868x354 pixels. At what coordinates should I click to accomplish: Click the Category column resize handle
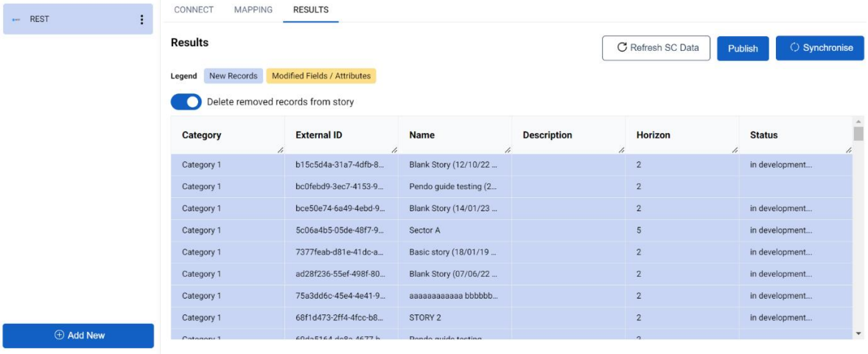pos(280,150)
